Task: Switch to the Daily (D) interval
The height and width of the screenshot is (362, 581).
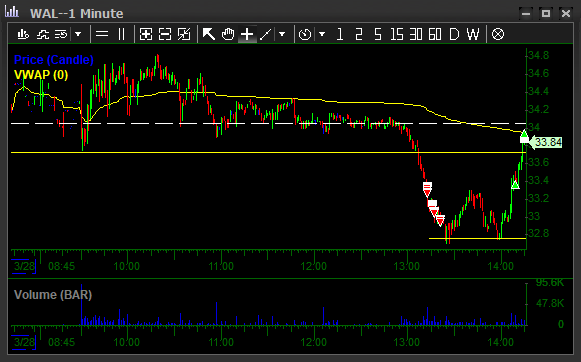Action: click(x=454, y=34)
